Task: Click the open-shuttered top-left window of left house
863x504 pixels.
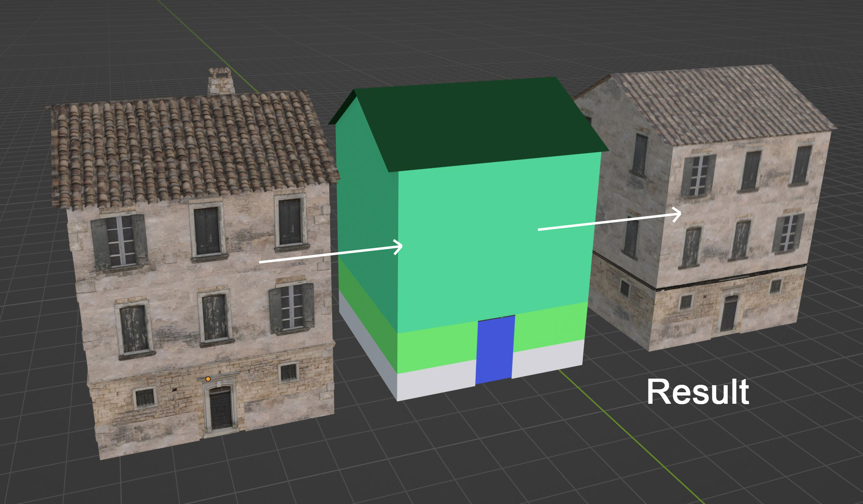Action: click(120, 242)
